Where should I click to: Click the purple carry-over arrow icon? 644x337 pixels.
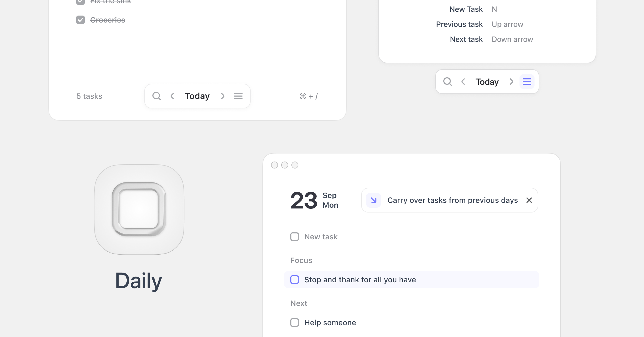pos(374,200)
